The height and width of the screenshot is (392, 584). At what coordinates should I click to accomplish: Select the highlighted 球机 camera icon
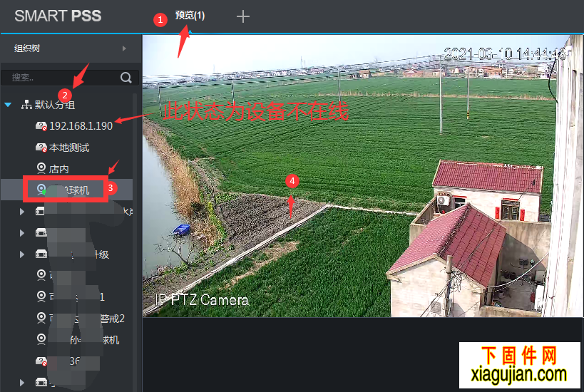[41, 190]
